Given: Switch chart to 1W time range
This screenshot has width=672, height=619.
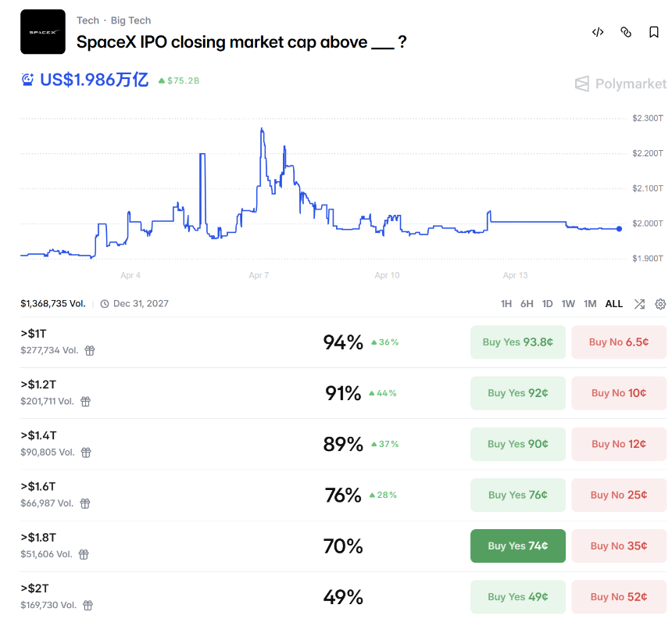Looking at the screenshot, I should 568,303.
